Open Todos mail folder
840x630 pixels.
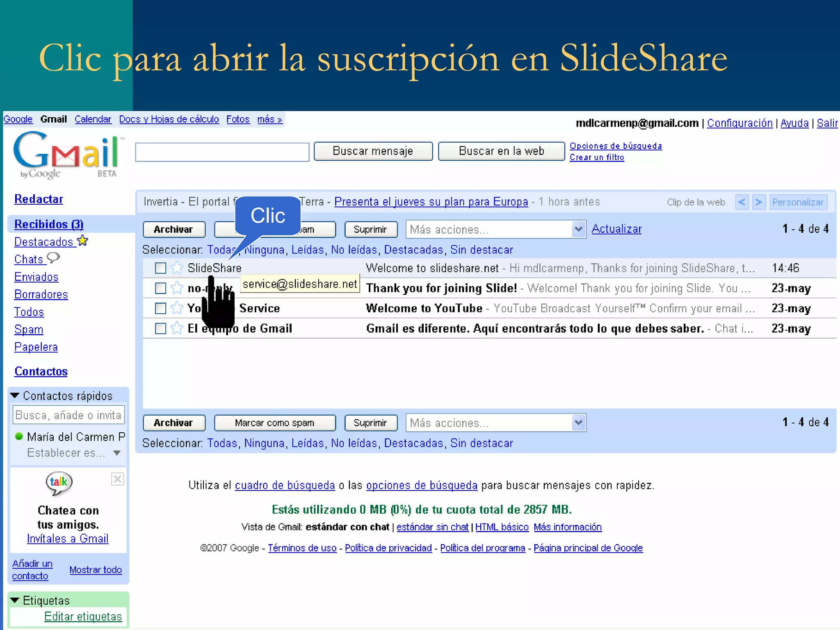pyautogui.click(x=29, y=312)
